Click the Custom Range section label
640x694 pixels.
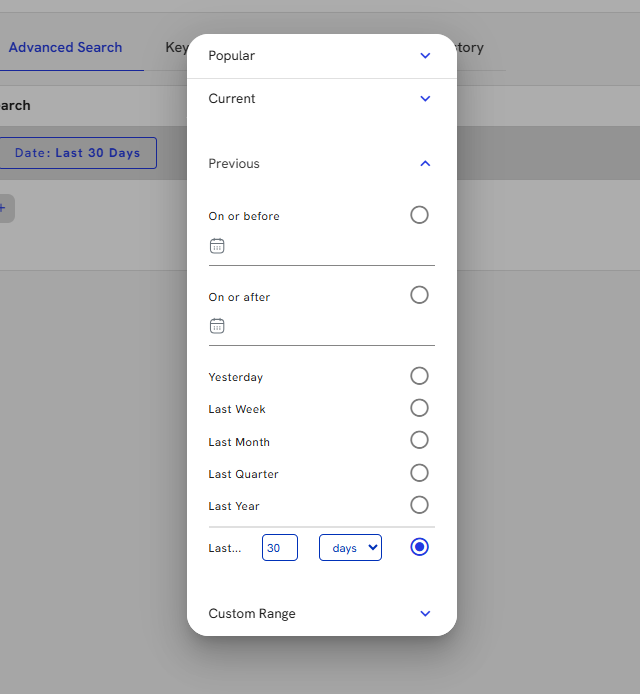[x=252, y=613]
